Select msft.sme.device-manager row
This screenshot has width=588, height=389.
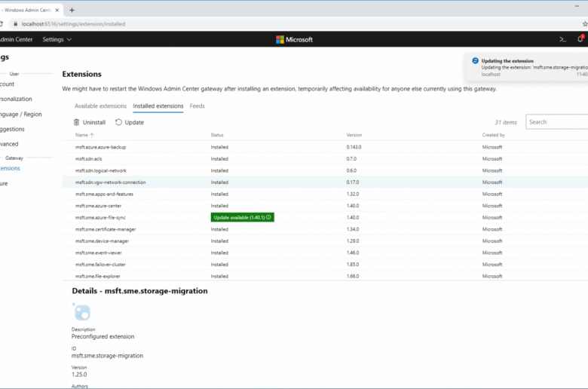click(325, 240)
